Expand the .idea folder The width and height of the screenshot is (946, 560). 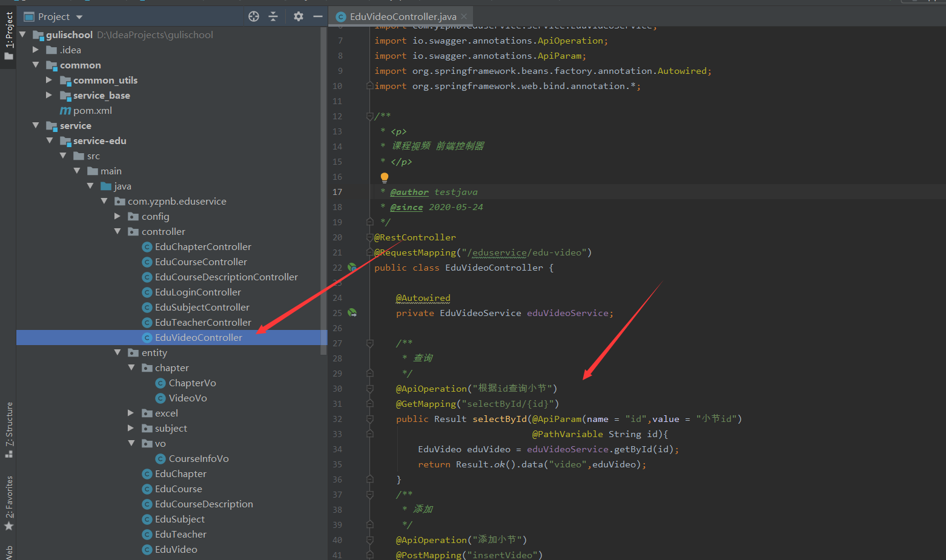[36, 50]
